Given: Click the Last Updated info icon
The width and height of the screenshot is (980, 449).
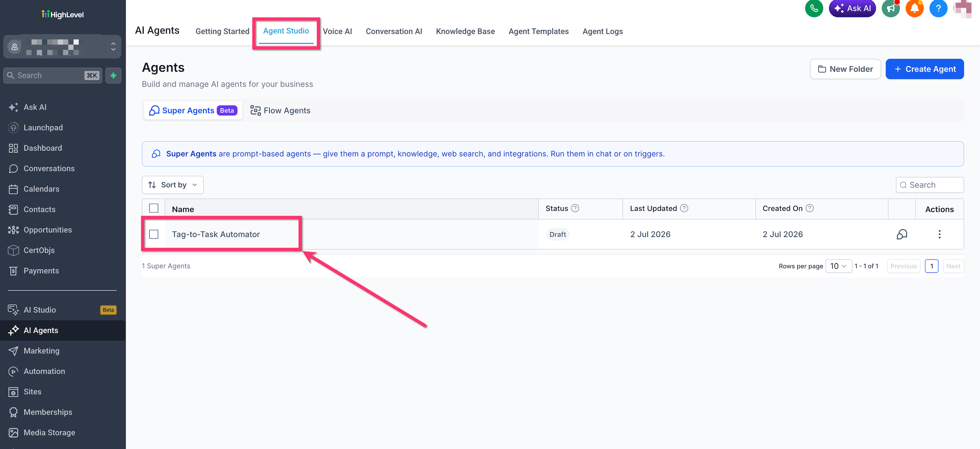Looking at the screenshot, I should pyautogui.click(x=684, y=208).
